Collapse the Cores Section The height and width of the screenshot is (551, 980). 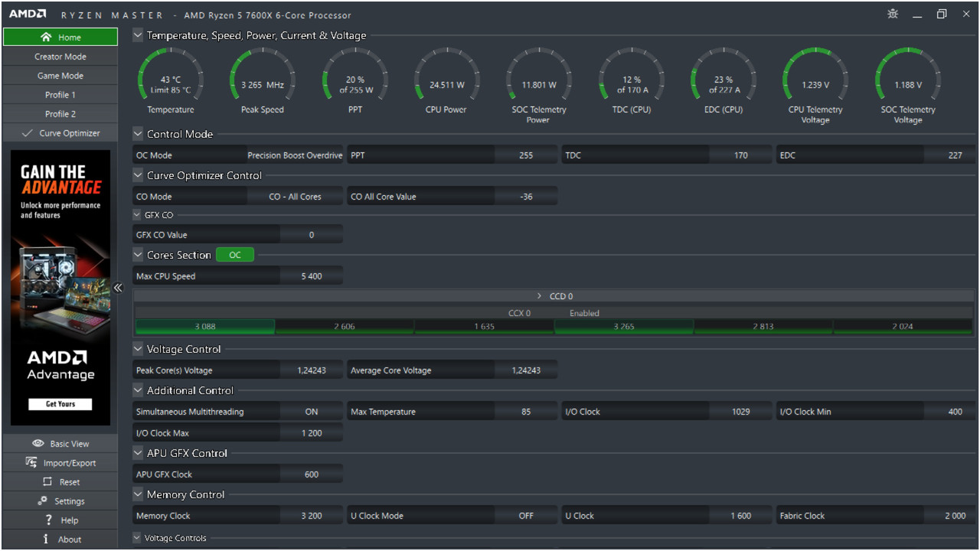138,255
